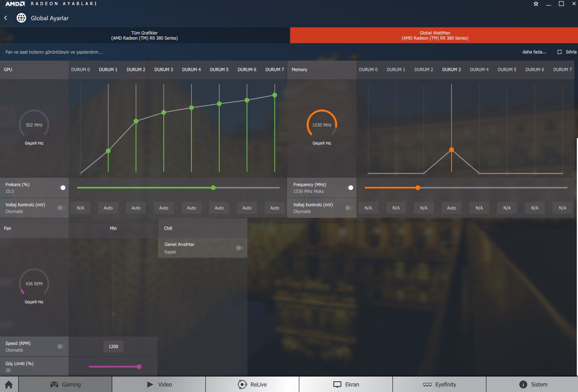
Task: Toggle the Memory Frequency (MHz) switch
Action: (x=349, y=188)
